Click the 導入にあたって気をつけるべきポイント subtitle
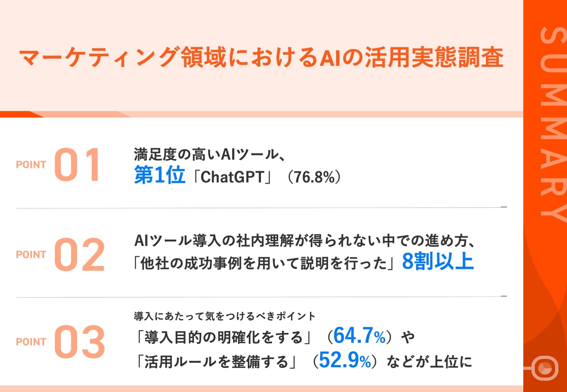Viewport: 567px width, 392px height. pyautogui.click(x=224, y=316)
